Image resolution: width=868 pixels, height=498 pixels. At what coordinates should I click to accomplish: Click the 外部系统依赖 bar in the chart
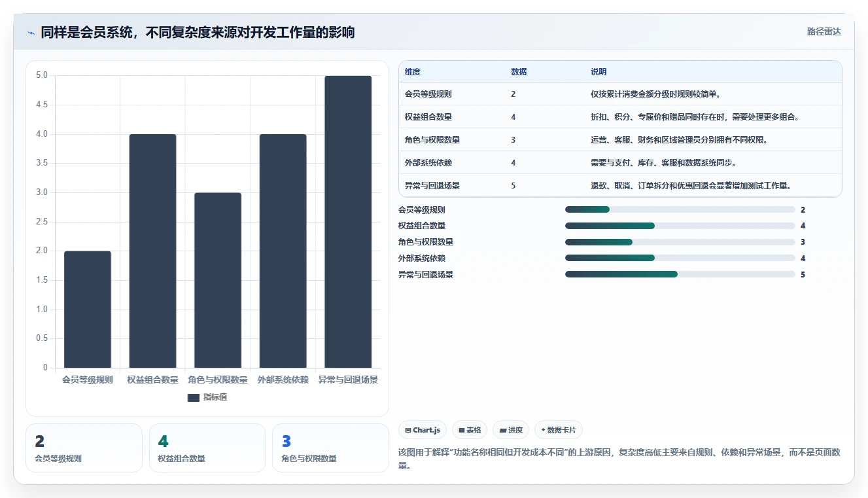click(283, 251)
